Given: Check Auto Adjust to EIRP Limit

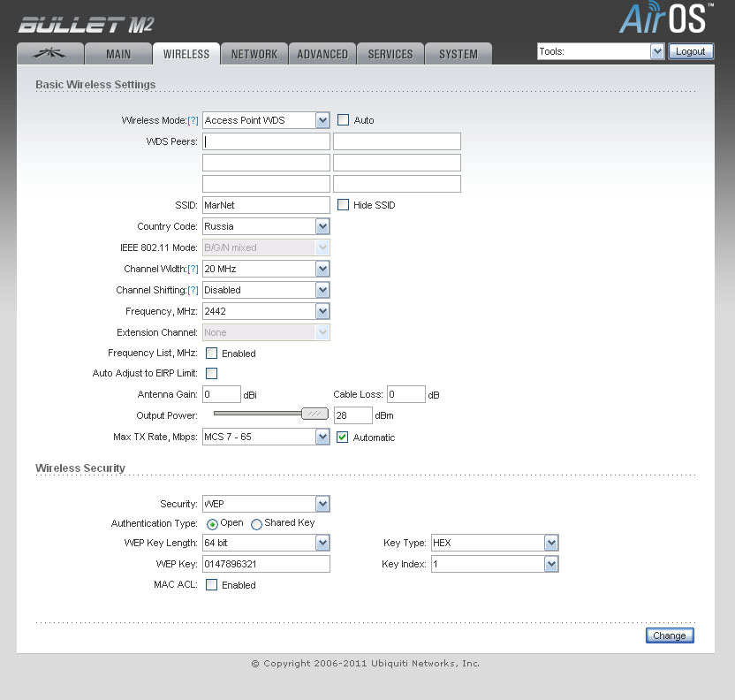Looking at the screenshot, I should [x=211, y=373].
